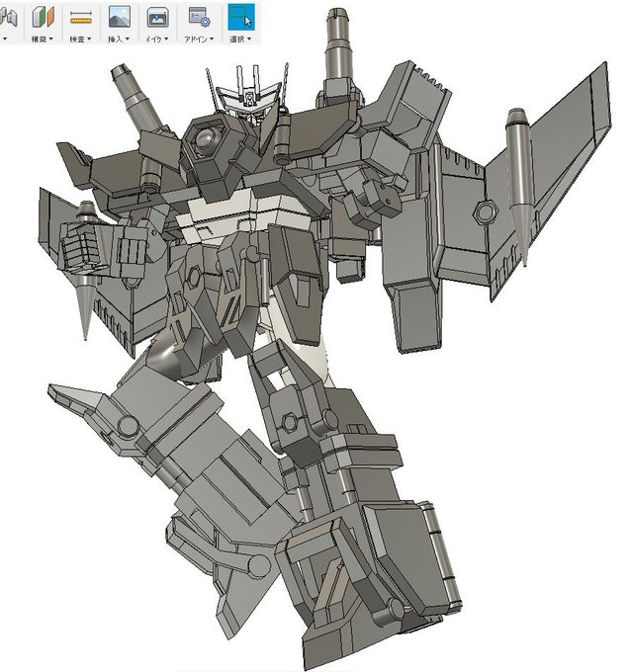Click the partially visible Assemble joint icon
Image resolution: width=630 pixels, height=672 pixels.
(x=8, y=18)
